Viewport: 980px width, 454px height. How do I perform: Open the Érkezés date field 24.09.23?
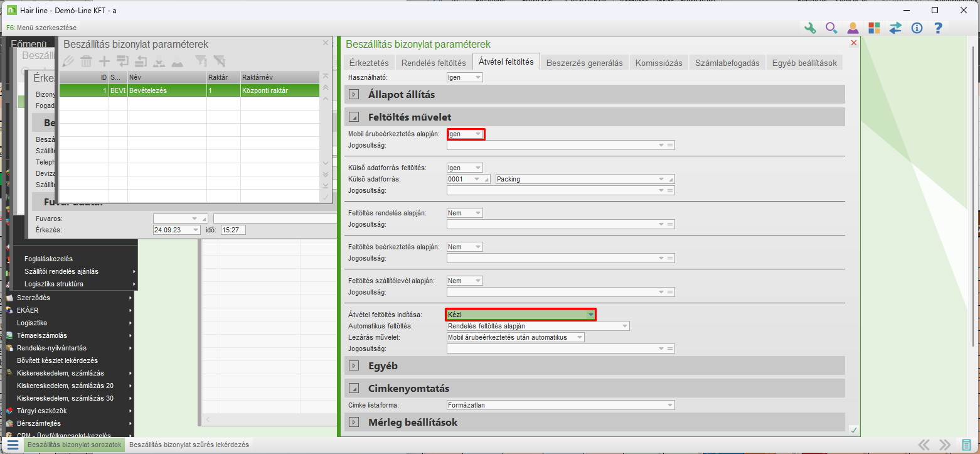pyautogui.click(x=177, y=230)
